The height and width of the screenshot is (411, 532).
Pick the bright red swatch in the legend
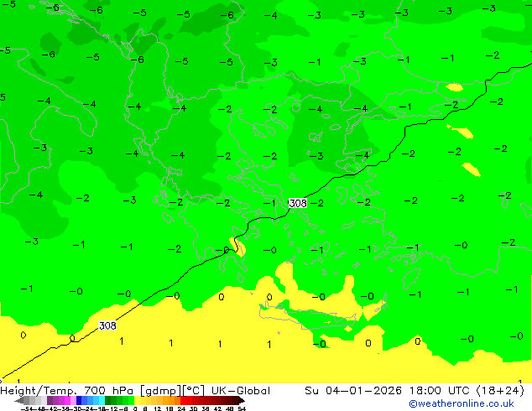183,401
